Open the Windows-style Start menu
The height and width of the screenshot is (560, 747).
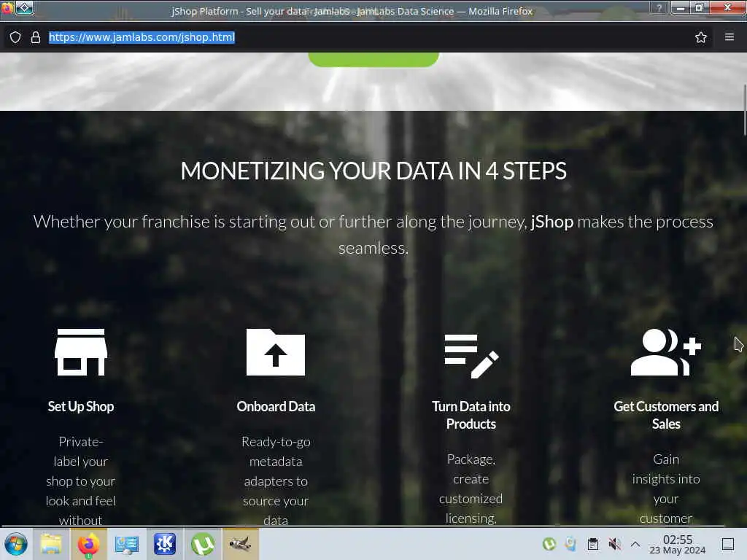(x=16, y=544)
